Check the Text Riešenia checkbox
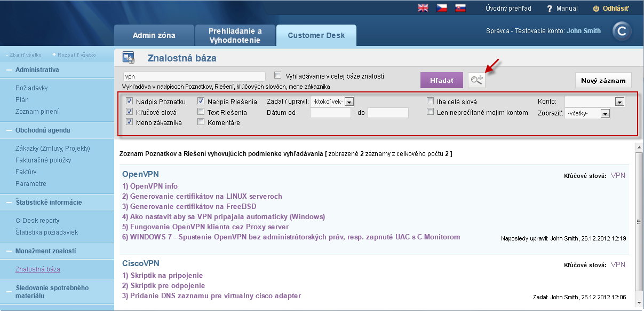This screenshot has width=644, height=311. click(201, 112)
